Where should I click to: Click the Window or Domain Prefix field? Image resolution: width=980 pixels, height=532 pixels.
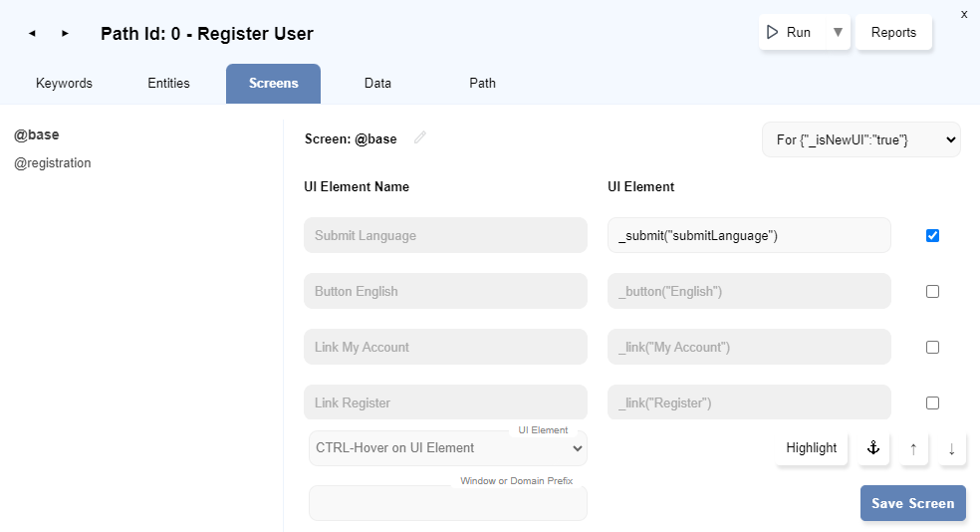447,503
